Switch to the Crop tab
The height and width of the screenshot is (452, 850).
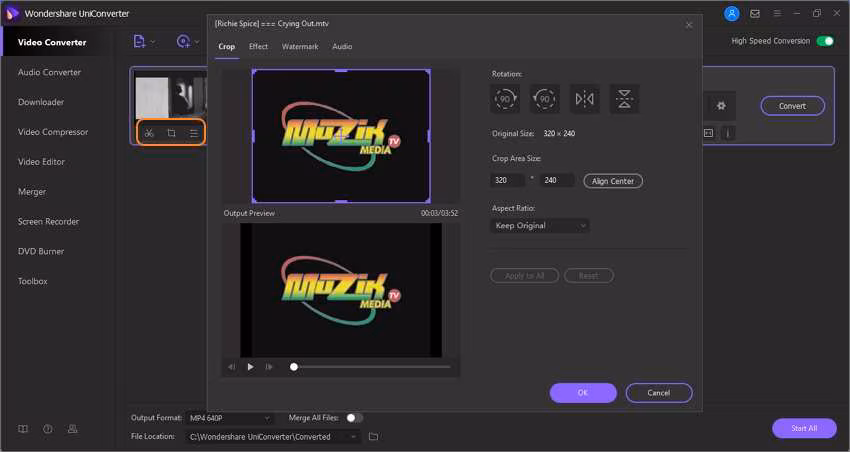pyautogui.click(x=227, y=47)
